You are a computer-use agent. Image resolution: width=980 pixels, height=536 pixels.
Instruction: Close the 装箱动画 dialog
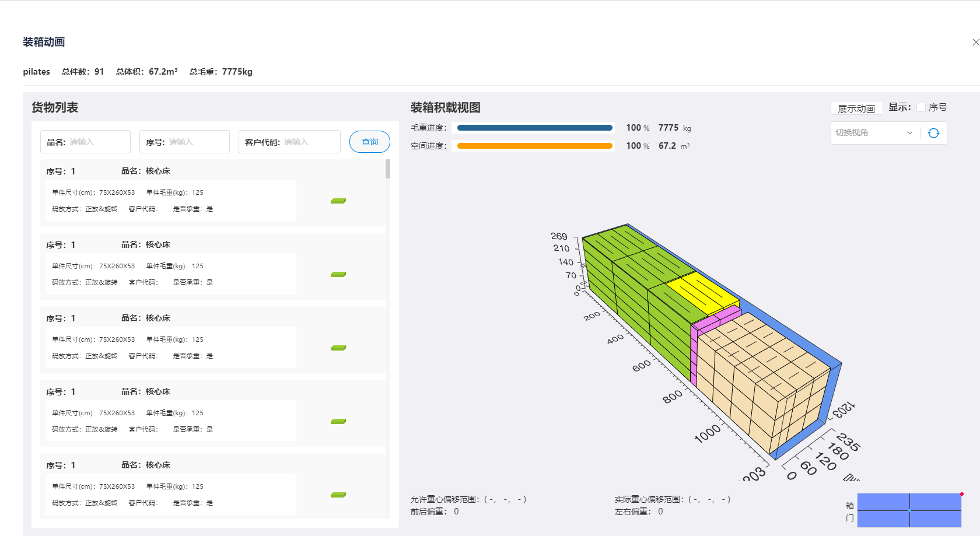(x=975, y=42)
